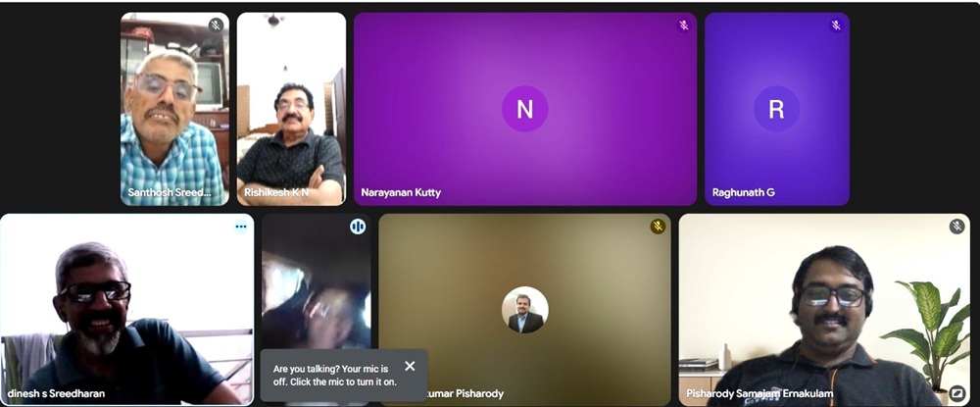Screen dimensions: 980x407
Task: Select dinesh s Sreedharan video tile
Action: (126, 310)
